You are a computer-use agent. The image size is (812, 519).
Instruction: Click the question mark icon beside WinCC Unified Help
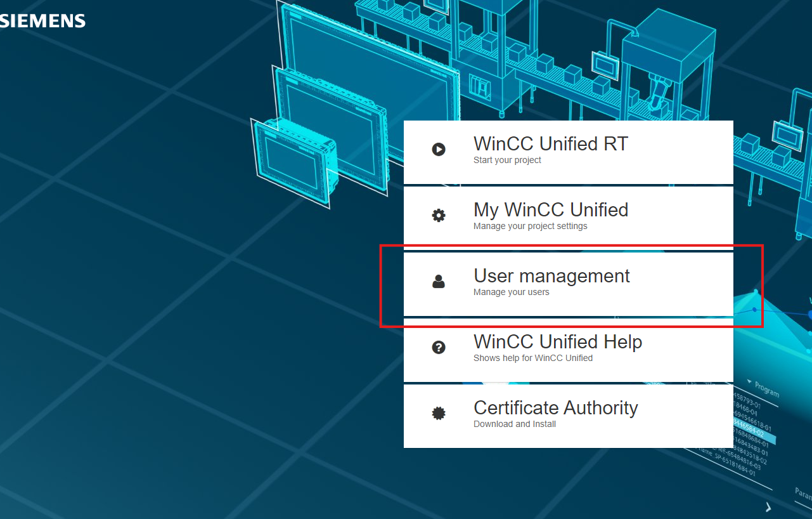pyautogui.click(x=439, y=348)
